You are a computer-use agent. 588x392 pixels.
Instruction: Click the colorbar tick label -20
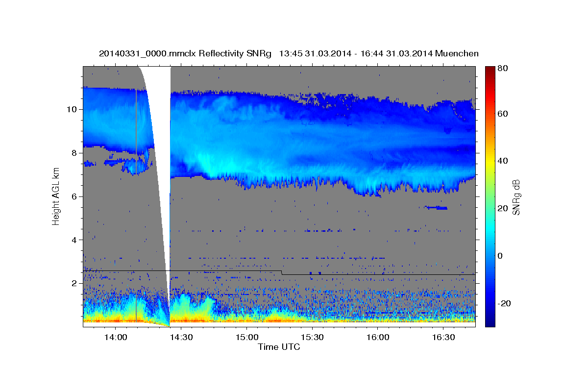pyautogui.click(x=504, y=303)
